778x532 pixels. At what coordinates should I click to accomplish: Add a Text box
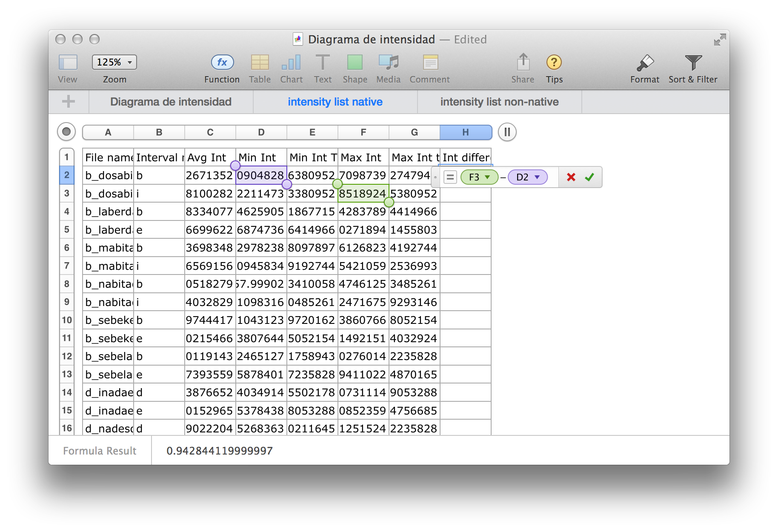(323, 63)
